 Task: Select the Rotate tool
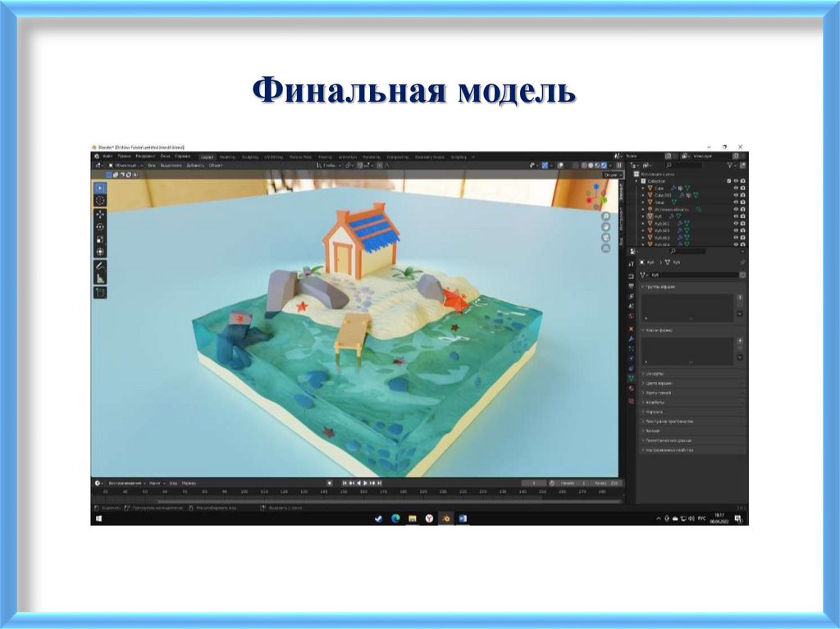(x=99, y=226)
